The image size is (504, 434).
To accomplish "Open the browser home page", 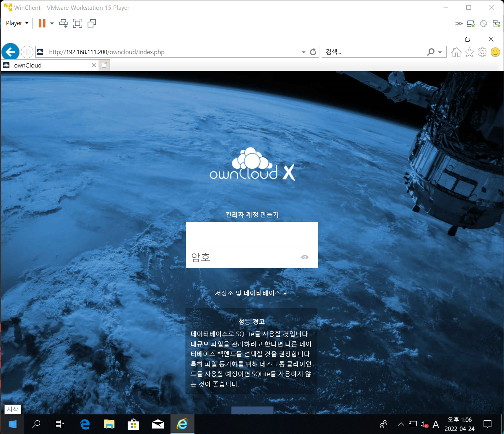I will pos(456,52).
